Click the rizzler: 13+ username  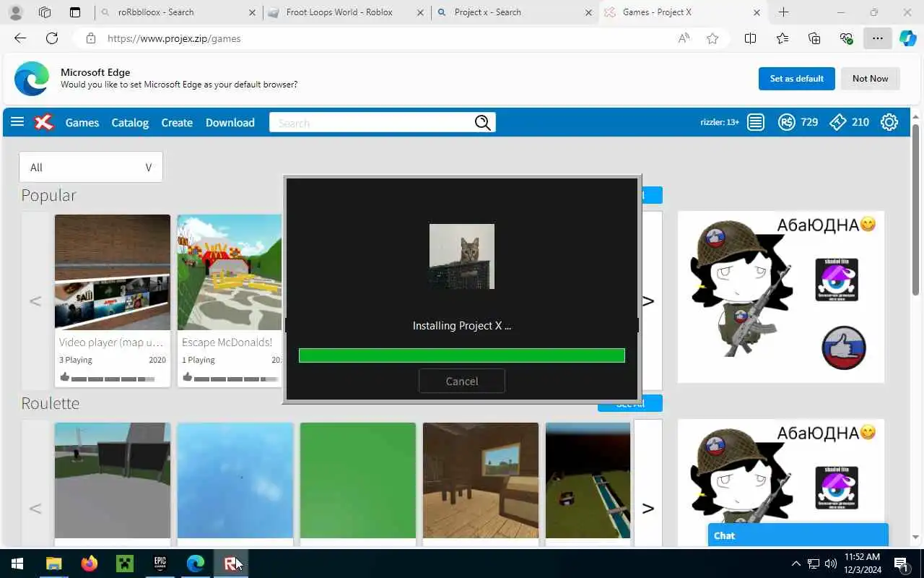pyautogui.click(x=720, y=122)
